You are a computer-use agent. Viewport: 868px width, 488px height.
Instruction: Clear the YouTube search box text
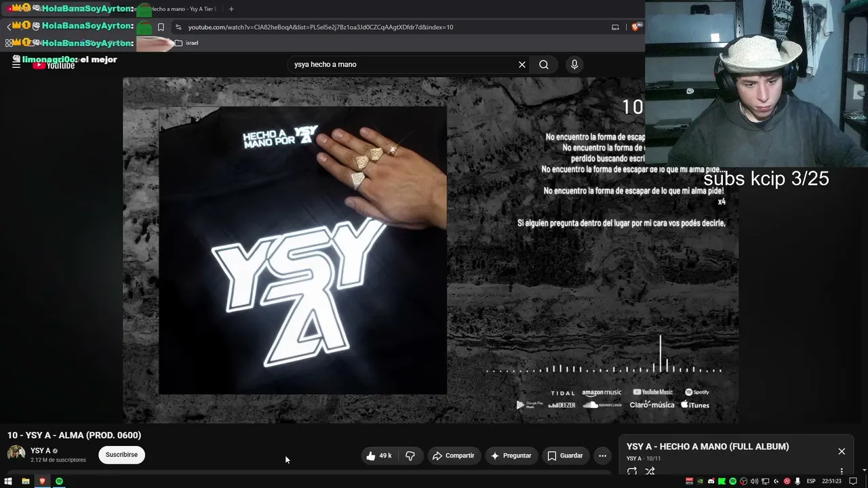coord(522,64)
